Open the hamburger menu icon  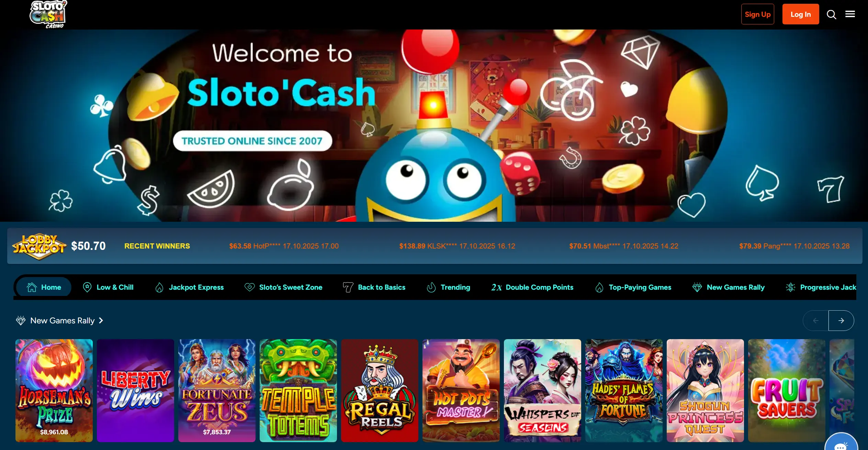850,14
